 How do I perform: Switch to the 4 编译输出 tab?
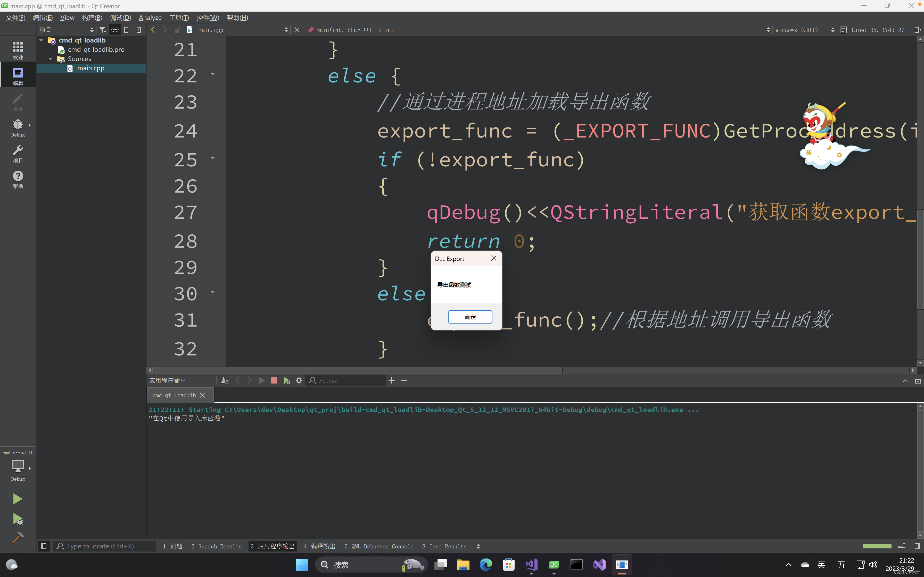(320, 546)
